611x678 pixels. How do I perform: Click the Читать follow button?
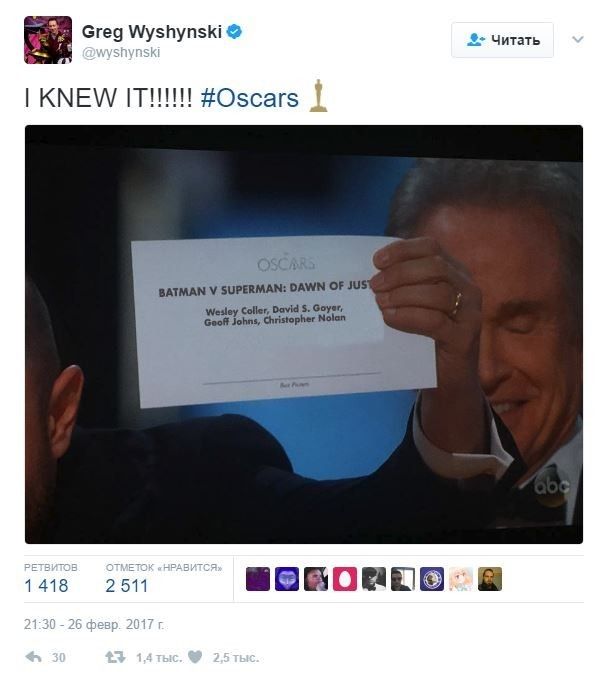502,40
